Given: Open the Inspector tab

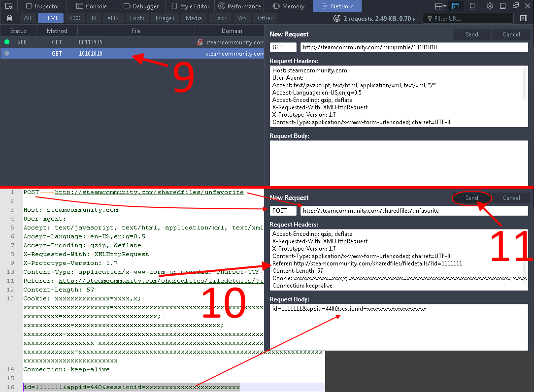Looking at the screenshot, I should (x=42, y=6).
